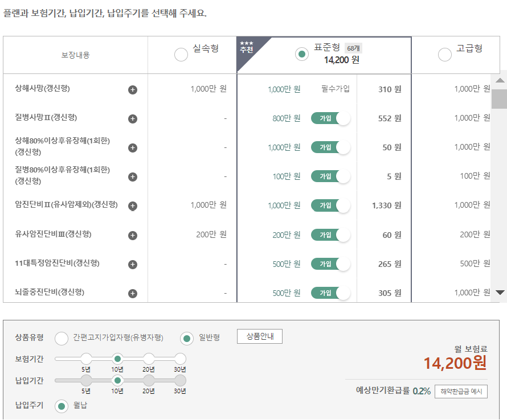
Task: Choose 간편고지가입자형(유병자형) product type
Action: pyautogui.click(x=62, y=338)
